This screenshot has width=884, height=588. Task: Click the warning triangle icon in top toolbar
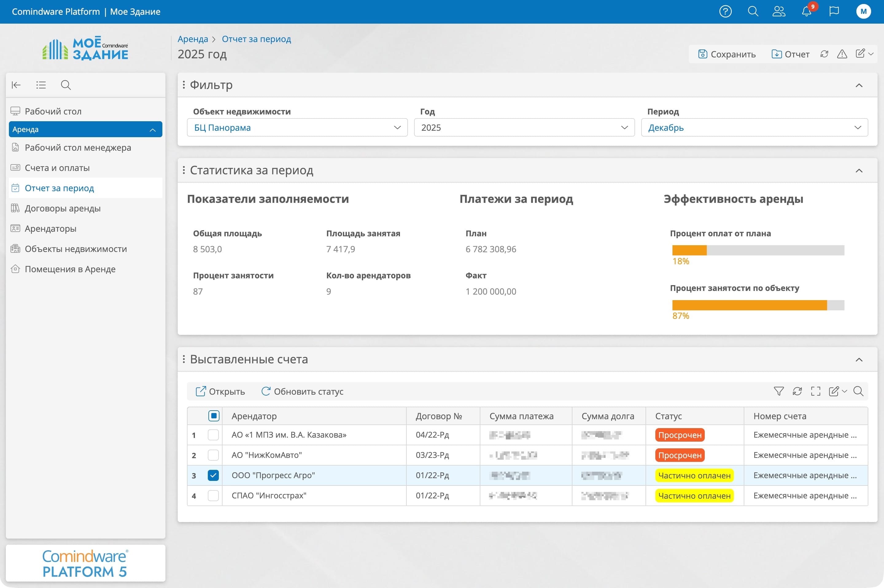pyautogui.click(x=842, y=54)
